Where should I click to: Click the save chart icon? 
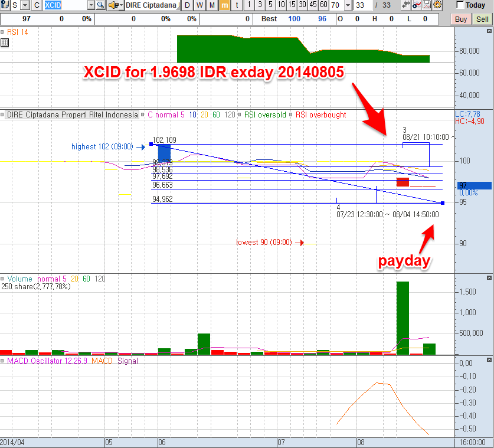(427, 5)
